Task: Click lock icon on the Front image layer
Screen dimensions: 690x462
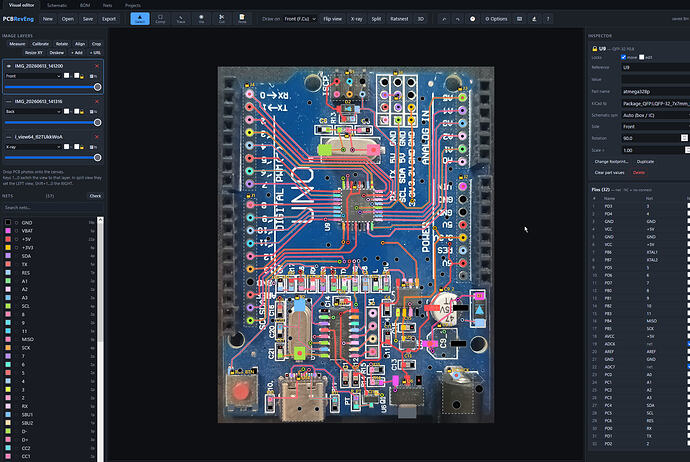Action: (82, 77)
